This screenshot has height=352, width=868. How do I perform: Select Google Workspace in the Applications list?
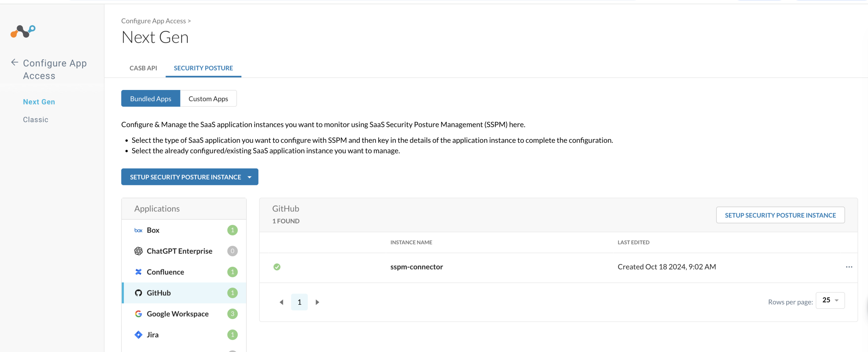click(184, 314)
